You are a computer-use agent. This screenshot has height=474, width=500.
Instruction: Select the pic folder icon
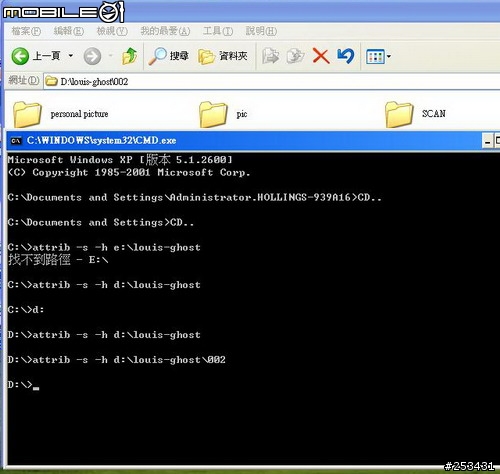(x=213, y=114)
